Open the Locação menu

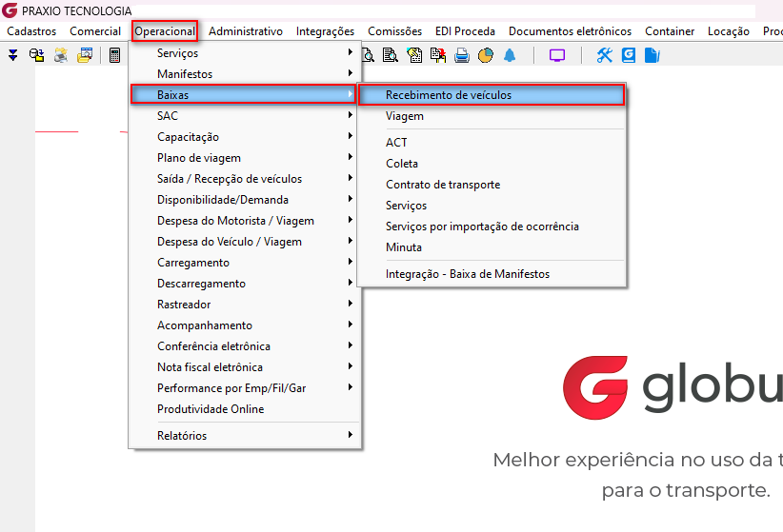click(728, 31)
